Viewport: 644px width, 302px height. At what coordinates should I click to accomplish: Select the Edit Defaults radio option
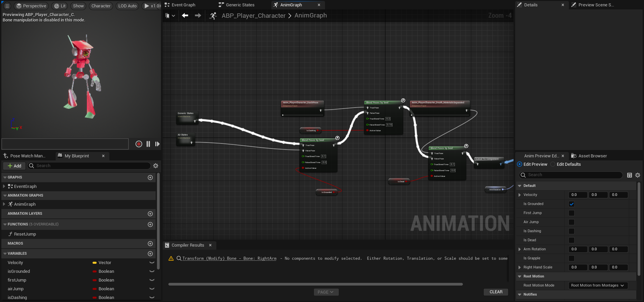coord(553,164)
